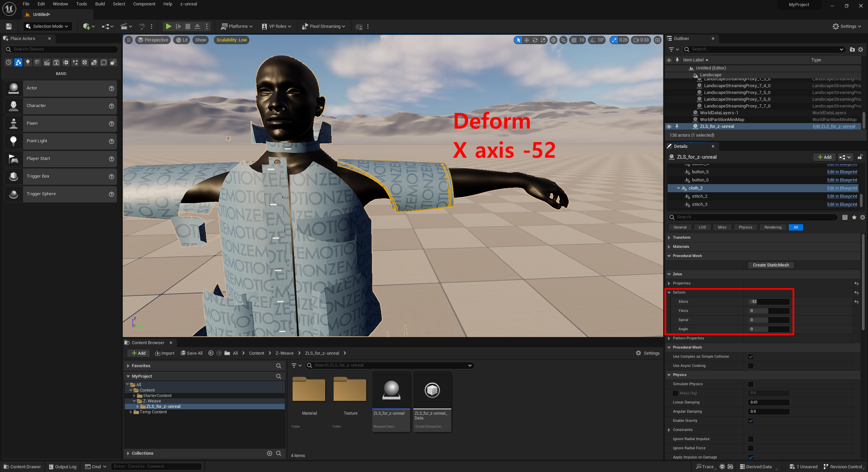Open the Outliner filter dropdown
This screenshot has width=868, height=472.
tap(673, 50)
